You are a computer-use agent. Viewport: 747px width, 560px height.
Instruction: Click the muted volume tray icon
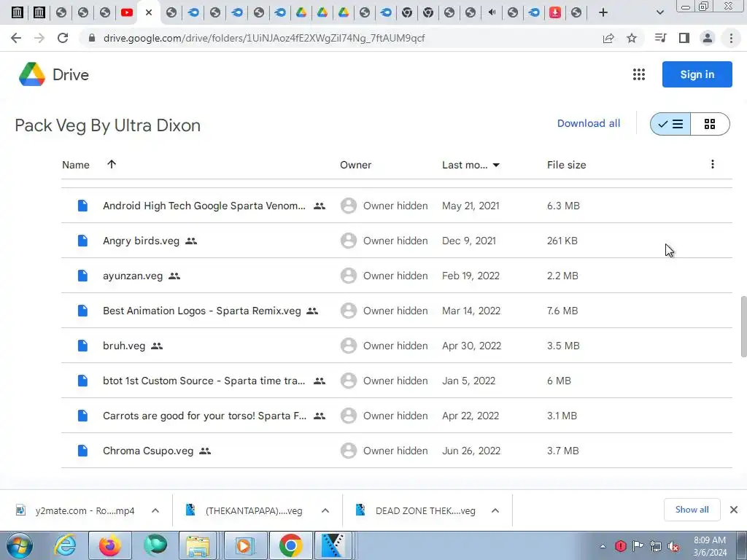coord(673,546)
